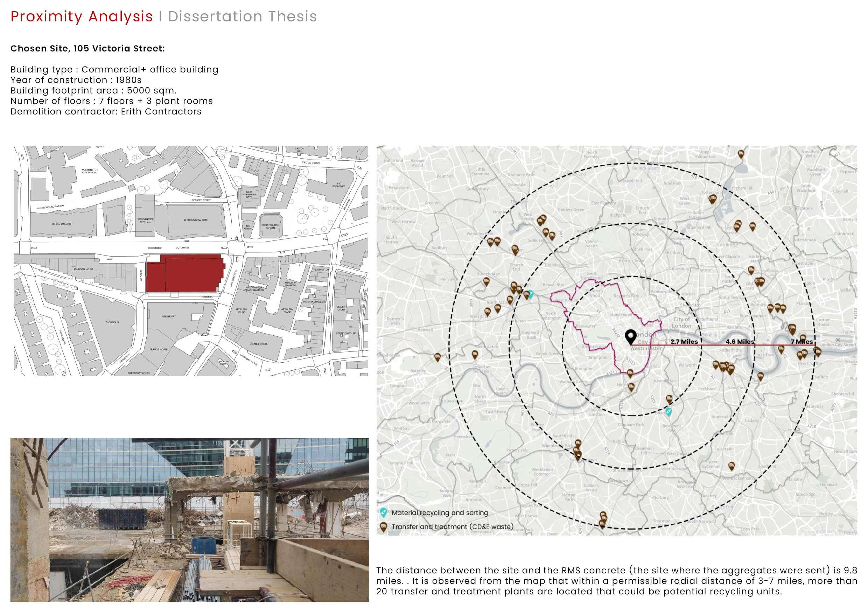868x614 pixels.
Task: Click the demolition site photograph
Action: (x=189, y=520)
